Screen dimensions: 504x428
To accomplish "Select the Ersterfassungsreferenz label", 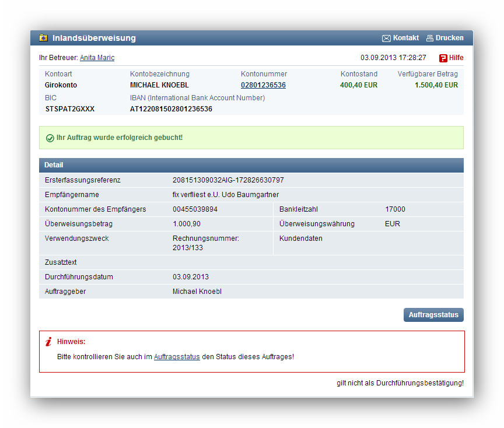I will pyautogui.click(x=83, y=180).
